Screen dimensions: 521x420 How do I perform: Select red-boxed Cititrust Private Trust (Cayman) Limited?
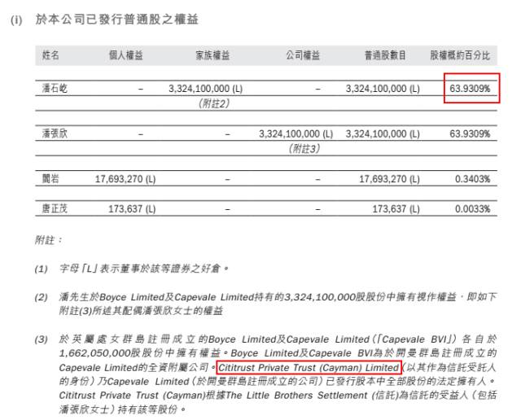coord(309,368)
